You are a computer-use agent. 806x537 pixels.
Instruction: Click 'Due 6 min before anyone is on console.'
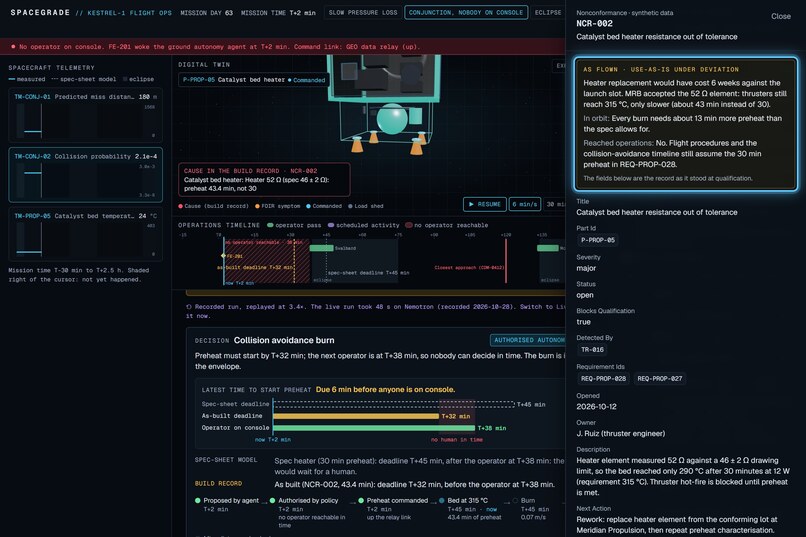pos(386,390)
